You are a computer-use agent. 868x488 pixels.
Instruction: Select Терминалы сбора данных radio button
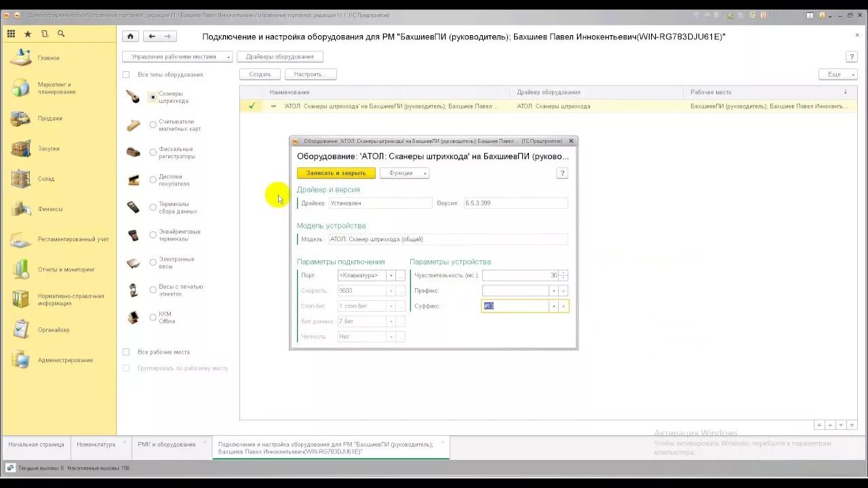click(x=153, y=207)
